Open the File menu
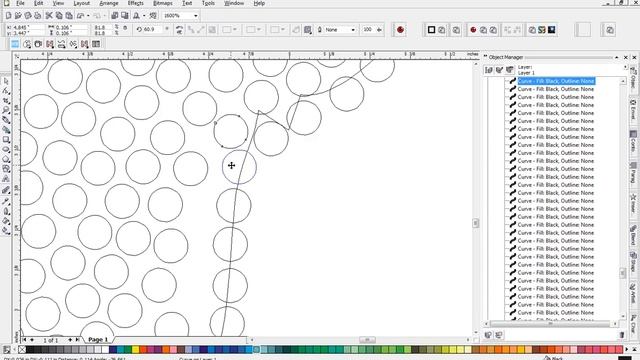This screenshot has width=640, height=360. click(20, 3)
